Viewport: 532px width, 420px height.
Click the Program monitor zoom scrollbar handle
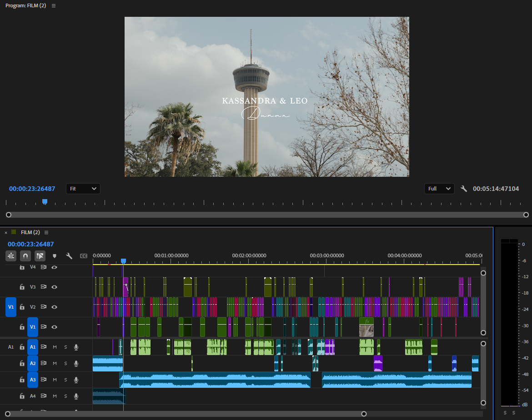tap(8, 215)
